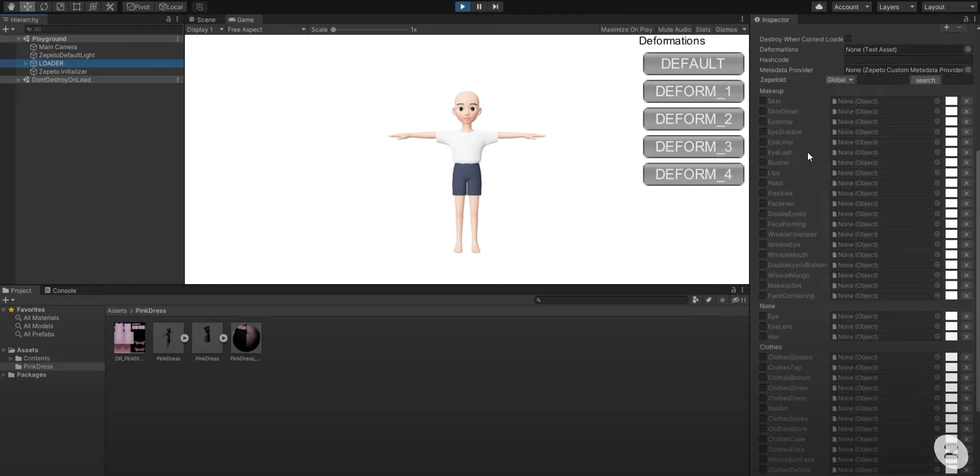This screenshot has height=476, width=980.
Task: Click the ZepetoId search button
Action: tap(925, 80)
